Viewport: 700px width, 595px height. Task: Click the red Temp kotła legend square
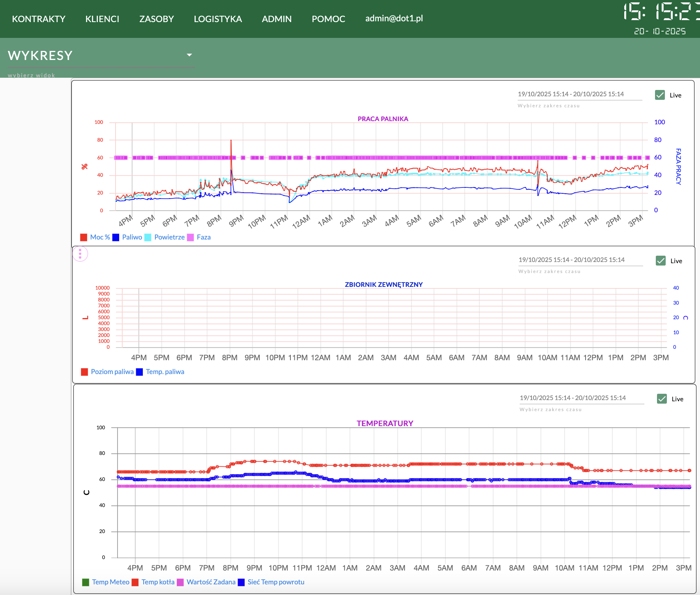(135, 582)
